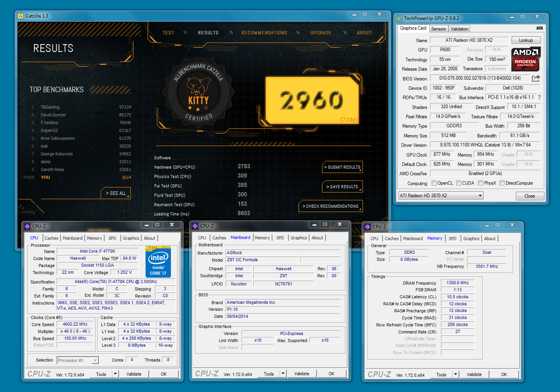
Task: Click OK in CPU-Z CPU window
Action: (164, 374)
